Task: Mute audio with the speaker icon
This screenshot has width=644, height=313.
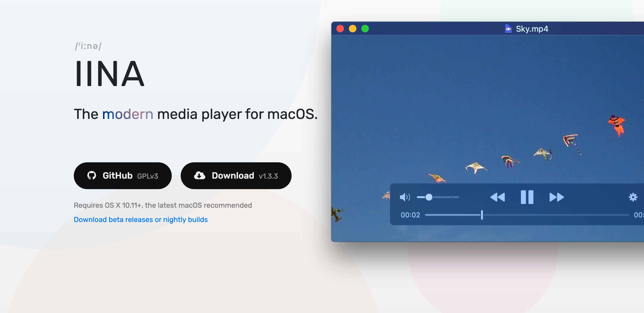Action: pos(405,197)
